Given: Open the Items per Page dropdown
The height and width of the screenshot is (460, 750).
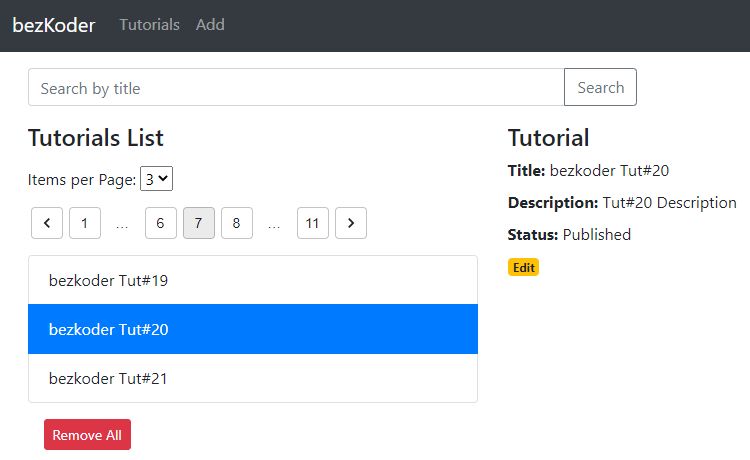Looking at the screenshot, I should [157, 179].
